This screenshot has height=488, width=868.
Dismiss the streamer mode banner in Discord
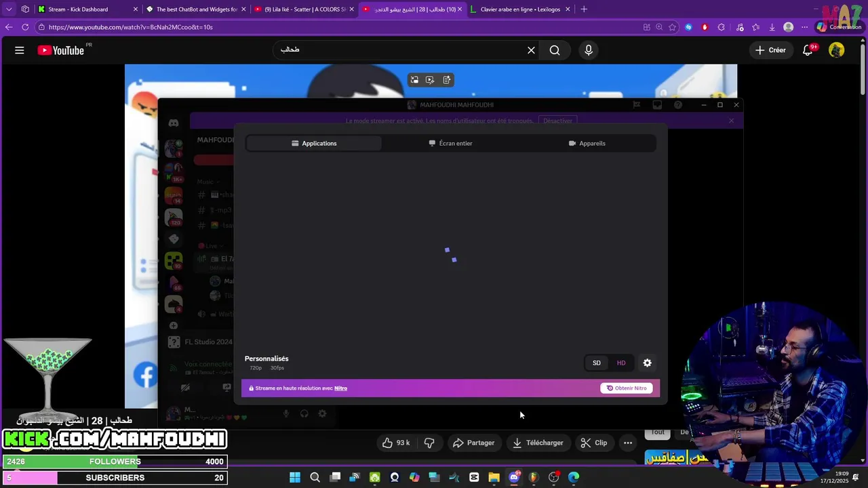point(731,121)
